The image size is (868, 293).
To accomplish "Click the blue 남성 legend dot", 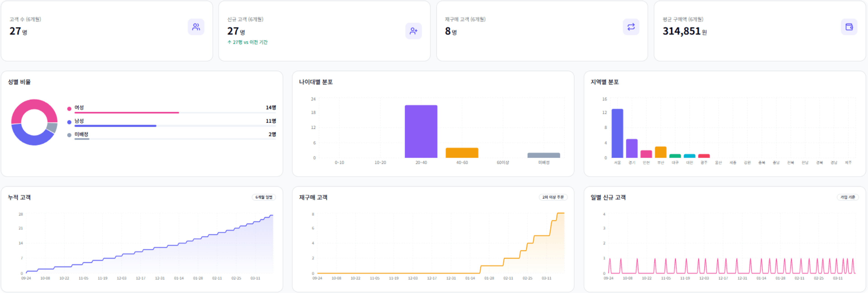I will point(69,122).
